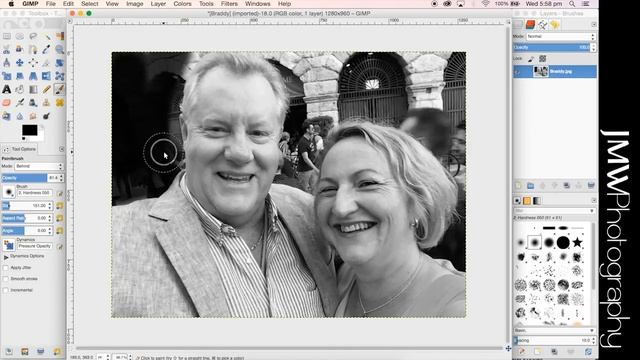The image size is (640, 360).
Task: Select the Color Picker eyedropper tool
Action: [47, 50]
